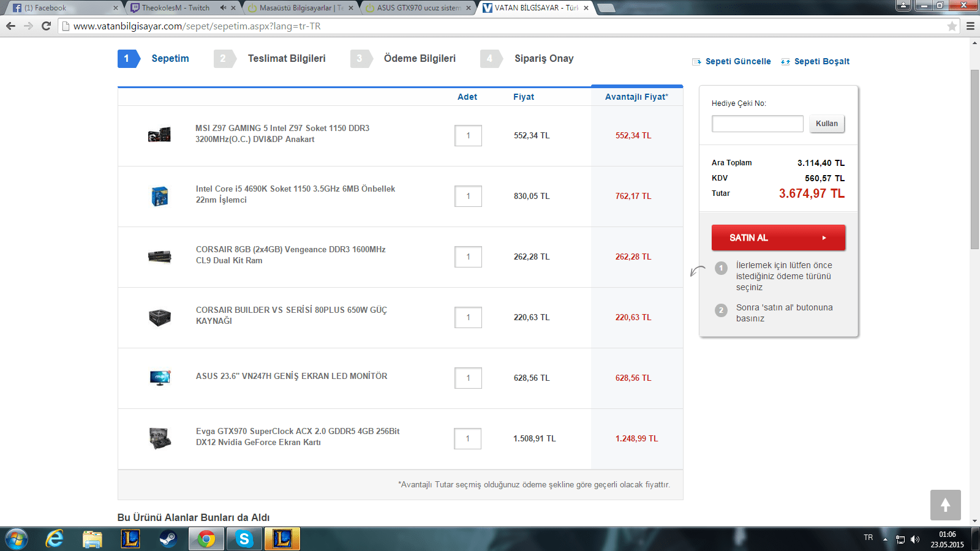The width and height of the screenshot is (980, 551).
Task: Click the Kullan gift voucher button
Action: [x=827, y=124]
